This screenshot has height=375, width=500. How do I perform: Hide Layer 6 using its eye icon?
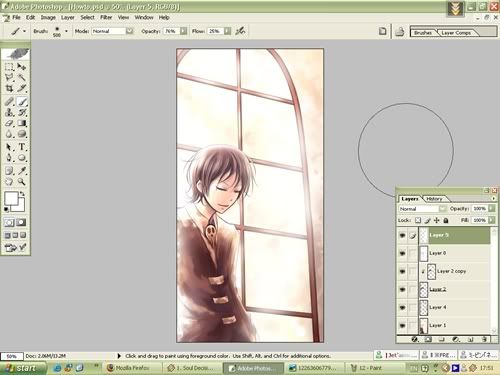click(x=403, y=253)
